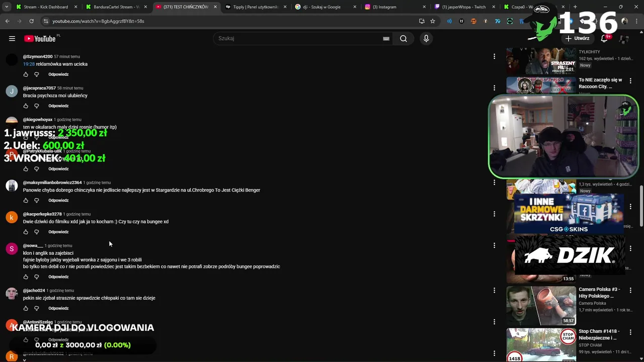
Task: View site information icon beside the URL
Action: tap(46, 21)
